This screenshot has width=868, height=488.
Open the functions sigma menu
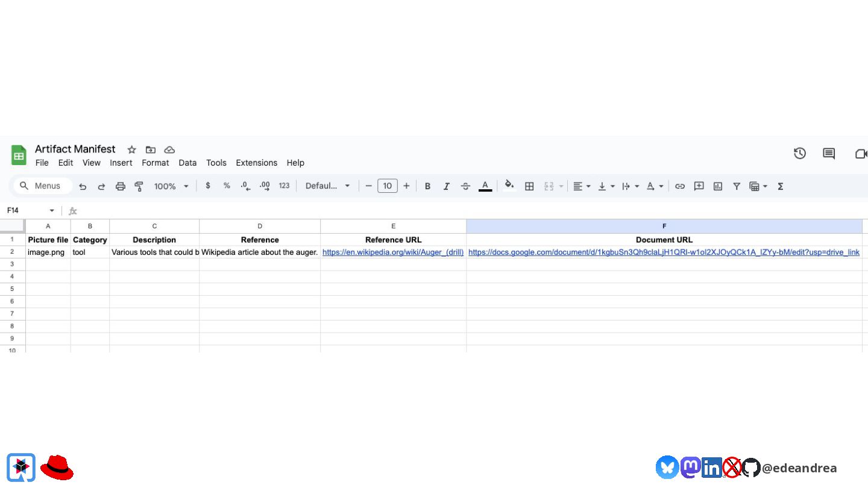[780, 186]
